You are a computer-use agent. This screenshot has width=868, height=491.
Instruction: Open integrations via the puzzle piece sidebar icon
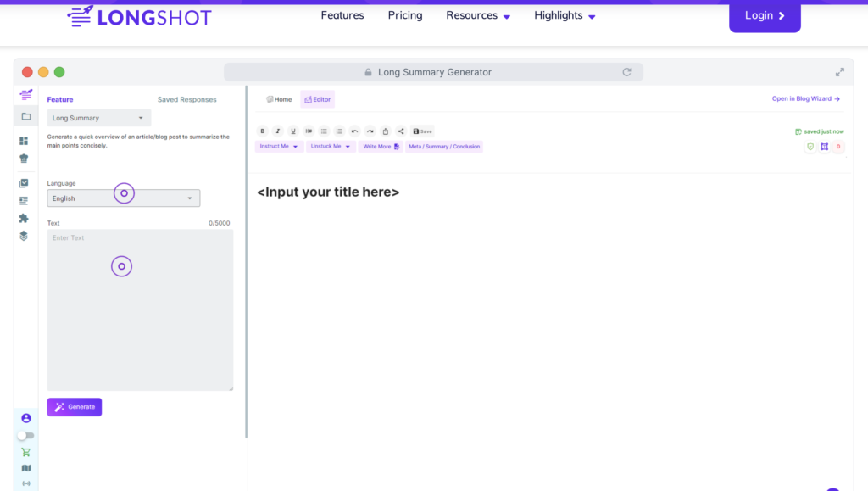click(x=25, y=219)
